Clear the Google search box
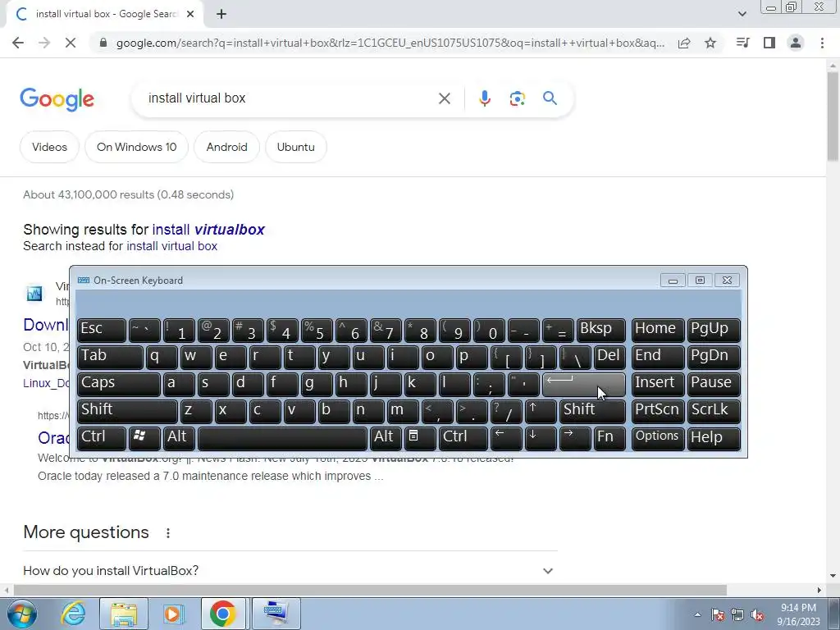Image resolution: width=840 pixels, height=630 pixels. click(444, 98)
